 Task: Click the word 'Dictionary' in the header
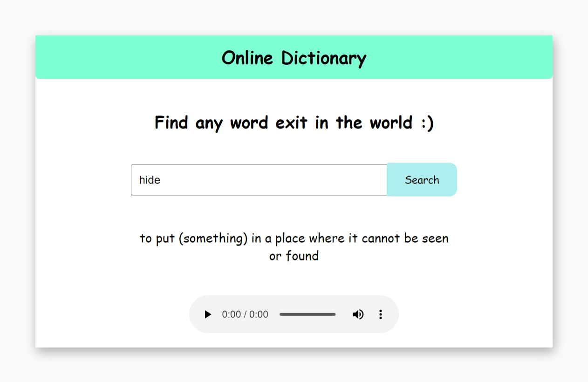(324, 58)
